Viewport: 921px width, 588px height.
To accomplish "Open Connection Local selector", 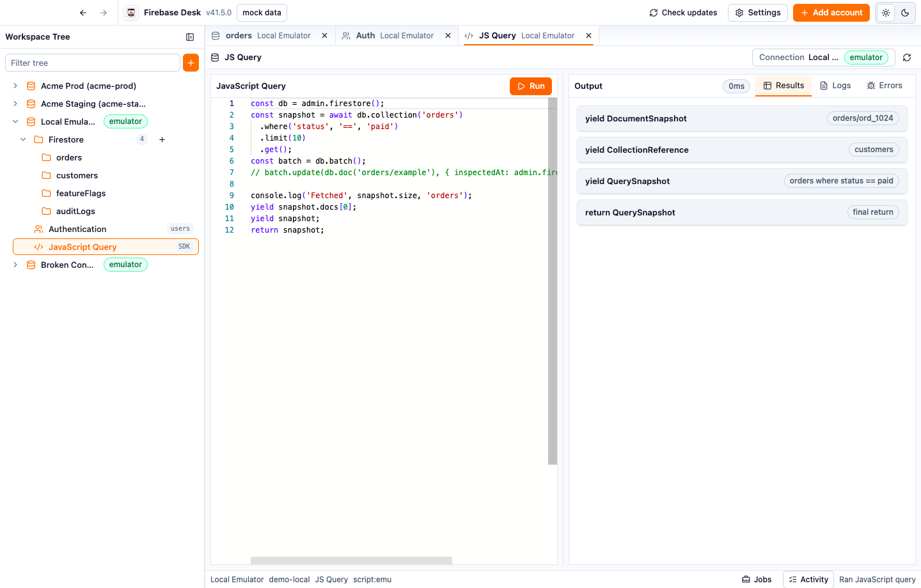I will point(824,58).
